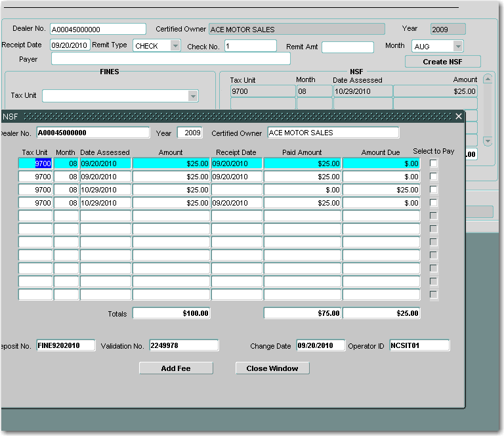Tick Select to Pay checkbox in seventh row
The height and width of the screenshot is (436, 504).
(x=433, y=242)
